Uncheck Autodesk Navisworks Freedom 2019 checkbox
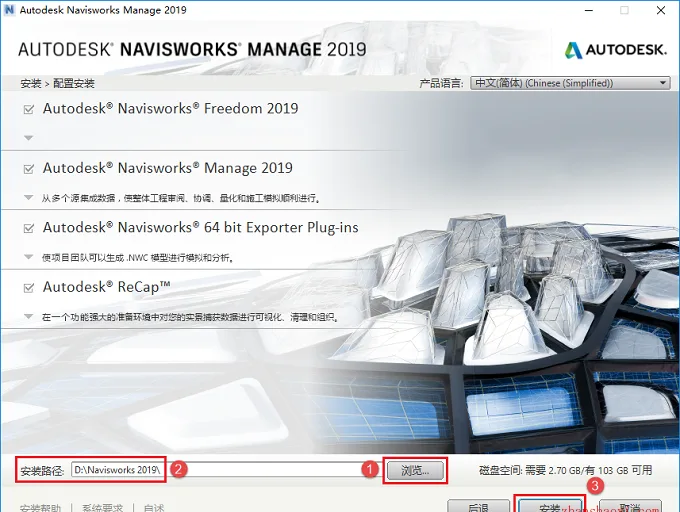Viewport: 680px width, 512px height. pyautogui.click(x=29, y=109)
